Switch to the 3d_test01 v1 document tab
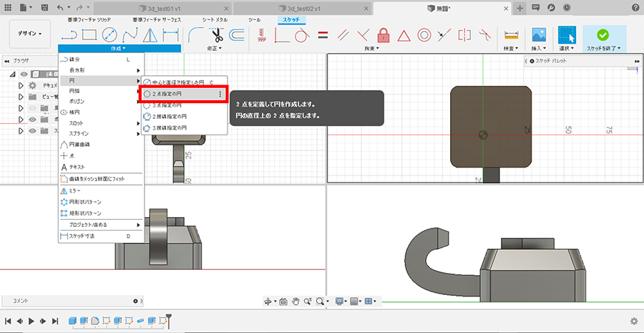Screen dimensions: 644x333 tap(166, 7)
